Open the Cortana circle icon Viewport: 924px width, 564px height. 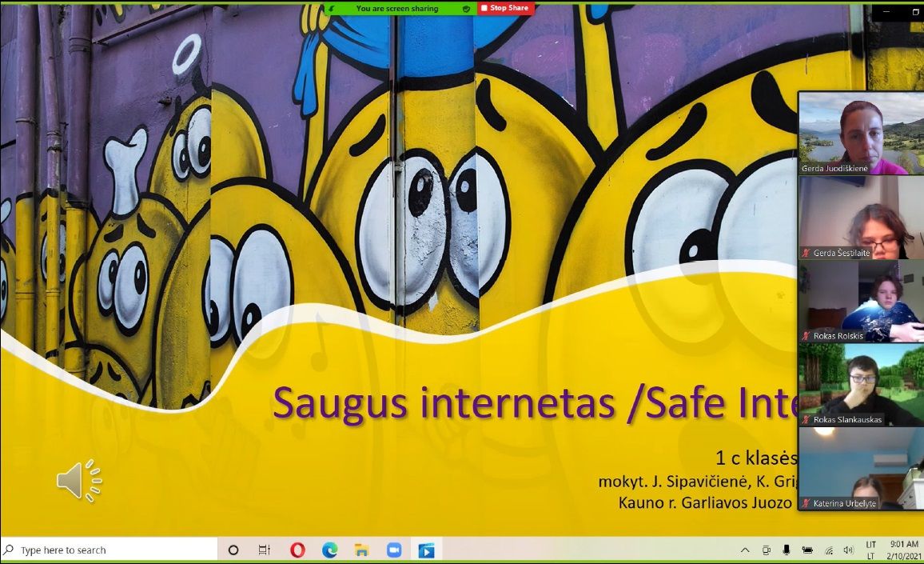(233, 550)
